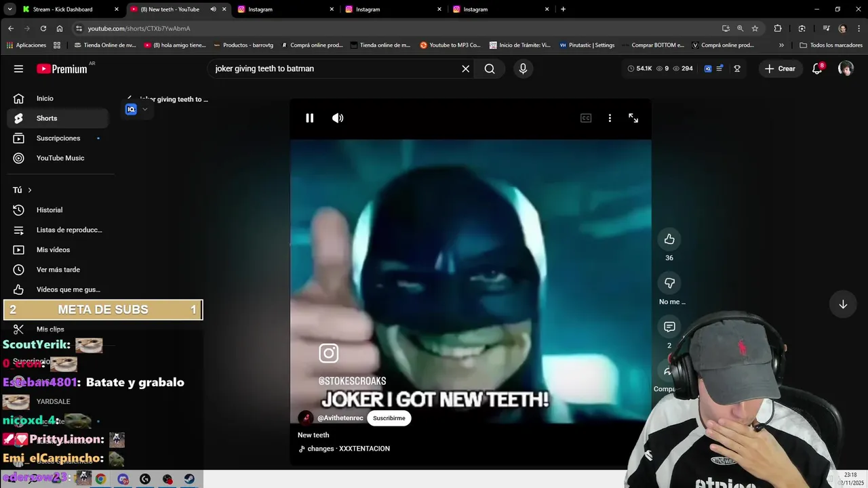Open the YouTube hamburger guide menu

coord(18,68)
